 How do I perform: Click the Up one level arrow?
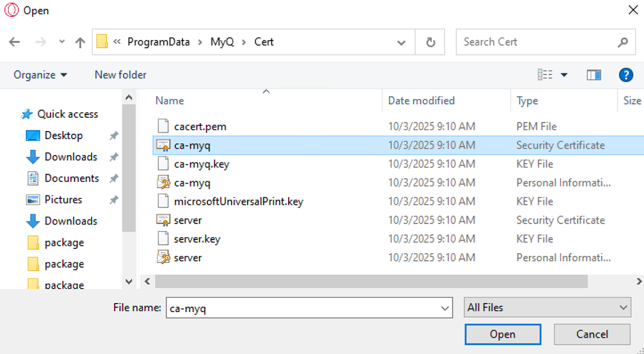(x=80, y=42)
